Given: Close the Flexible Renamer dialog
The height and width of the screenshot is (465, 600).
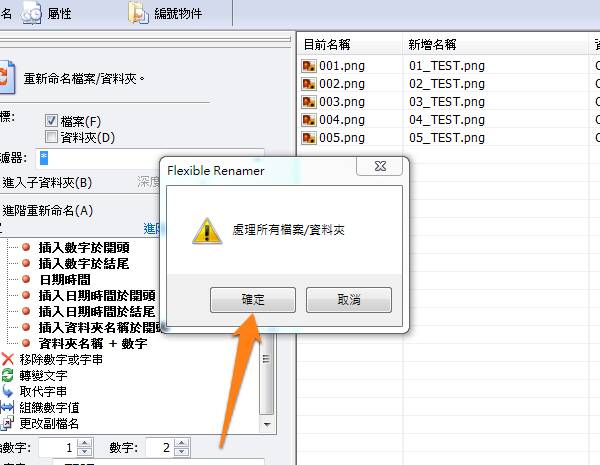Looking at the screenshot, I should coord(380,166).
